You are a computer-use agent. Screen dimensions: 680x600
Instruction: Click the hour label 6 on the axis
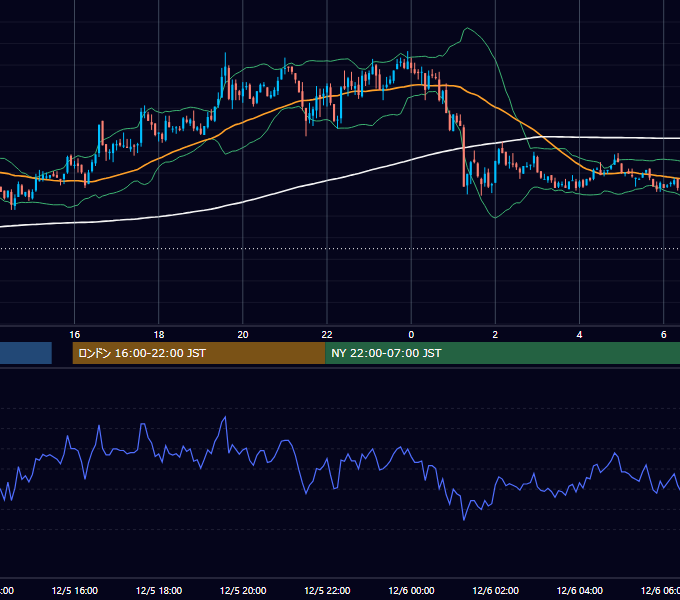click(x=664, y=334)
